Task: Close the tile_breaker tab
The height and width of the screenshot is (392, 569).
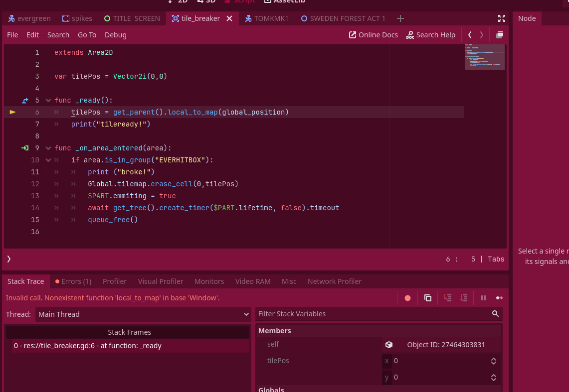Action: (229, 18)
